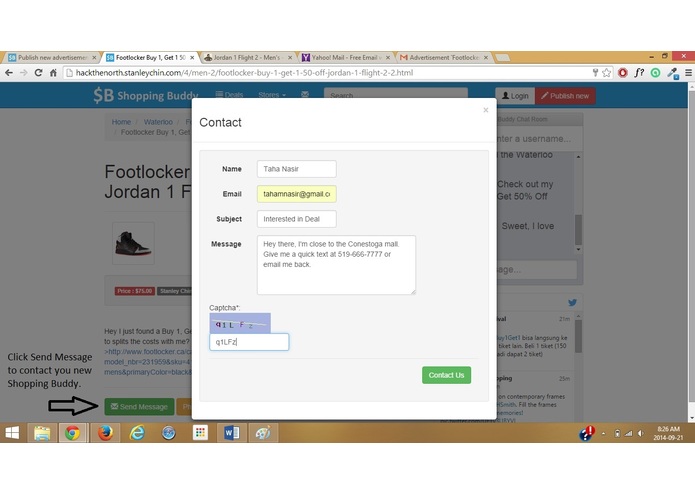This screenshot has height=494, width=695.
Task: Close the Contact dialog with X
Action: point(486,110)
